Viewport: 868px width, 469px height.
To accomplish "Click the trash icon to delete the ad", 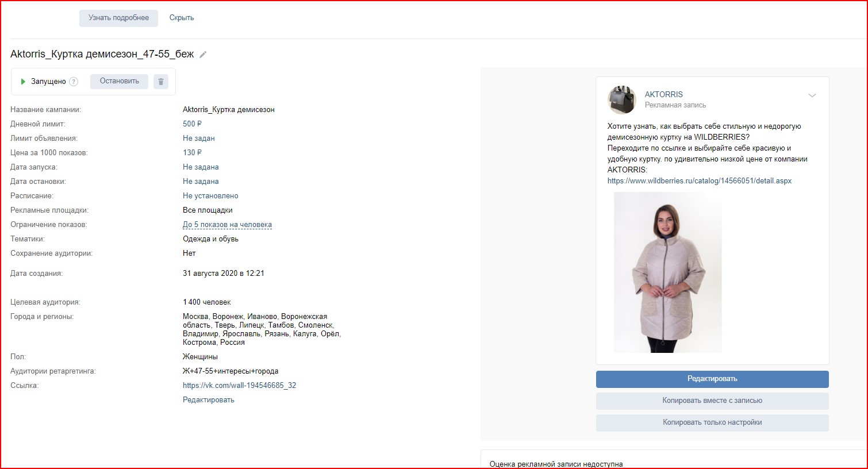I will (161, 82).
